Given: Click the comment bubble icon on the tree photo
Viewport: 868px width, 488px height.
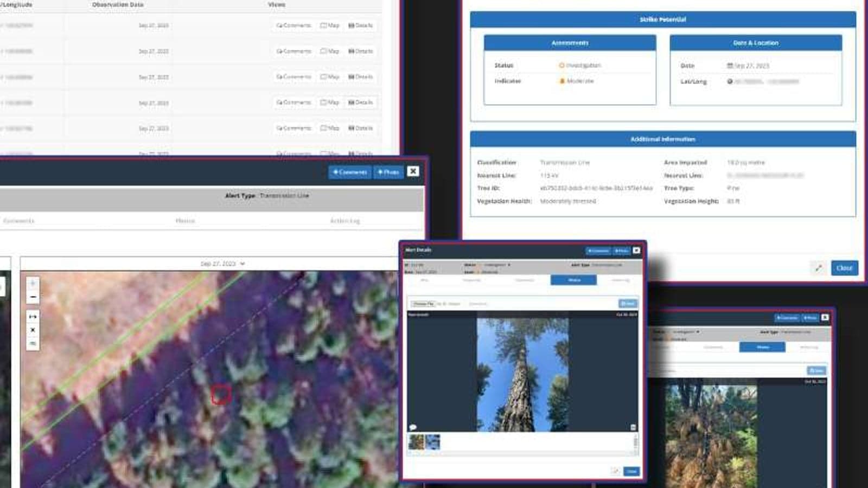Looking at the screenshot, I should (413, 427).
